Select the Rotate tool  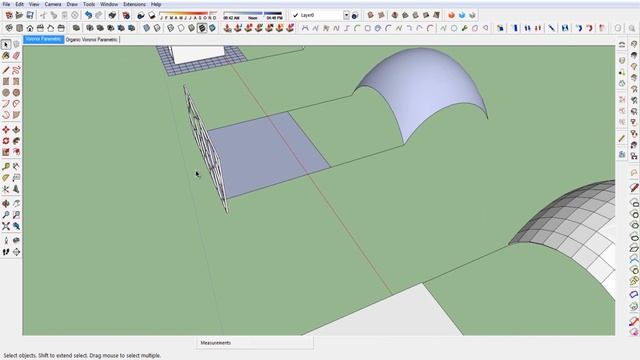(6, 141)
